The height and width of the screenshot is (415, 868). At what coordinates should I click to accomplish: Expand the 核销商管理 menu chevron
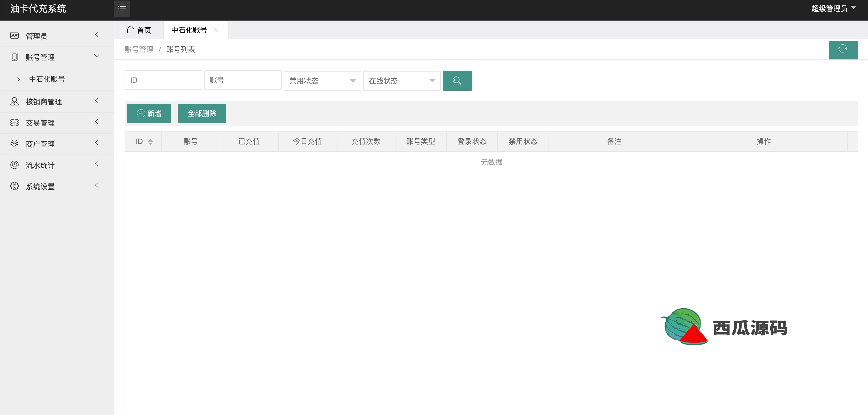[x=97, y=100]
